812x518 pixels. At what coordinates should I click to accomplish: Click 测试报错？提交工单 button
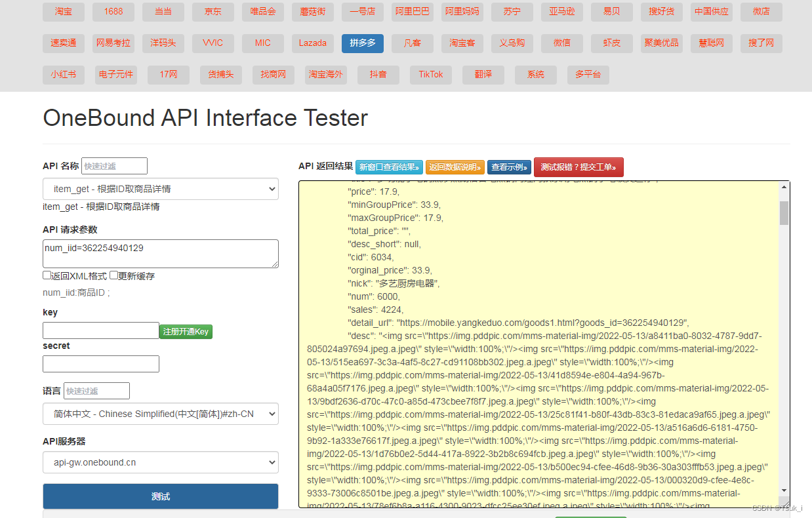click(x=579, y=167)
